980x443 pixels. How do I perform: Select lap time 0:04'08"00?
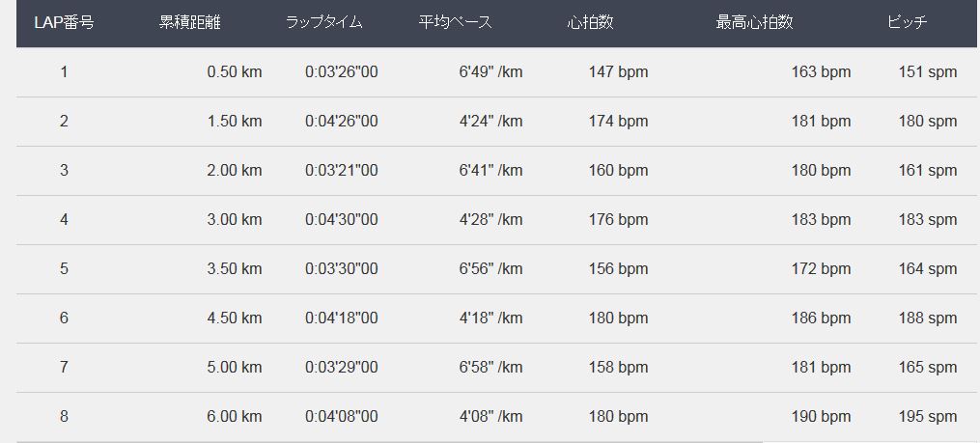(x=342, y=417)
